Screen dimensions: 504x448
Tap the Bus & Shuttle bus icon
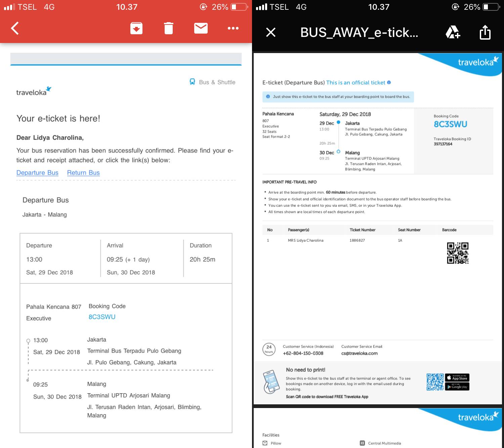(192, 82)
